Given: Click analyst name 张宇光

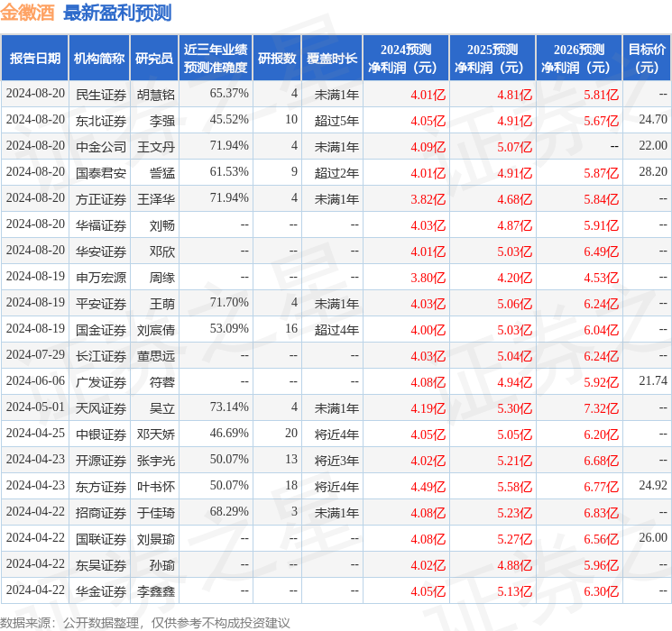Looking at the screenshot, I should (156, 461).
